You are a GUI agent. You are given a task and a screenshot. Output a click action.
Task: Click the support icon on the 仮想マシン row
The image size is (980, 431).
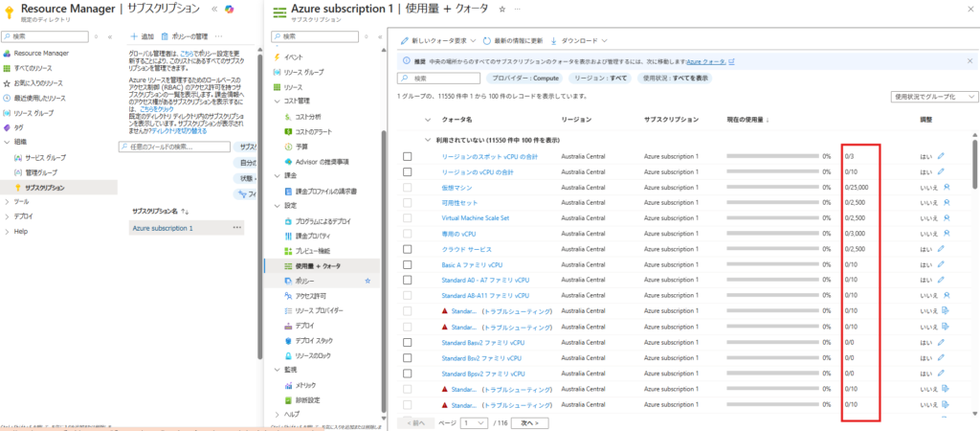[947, 187]
